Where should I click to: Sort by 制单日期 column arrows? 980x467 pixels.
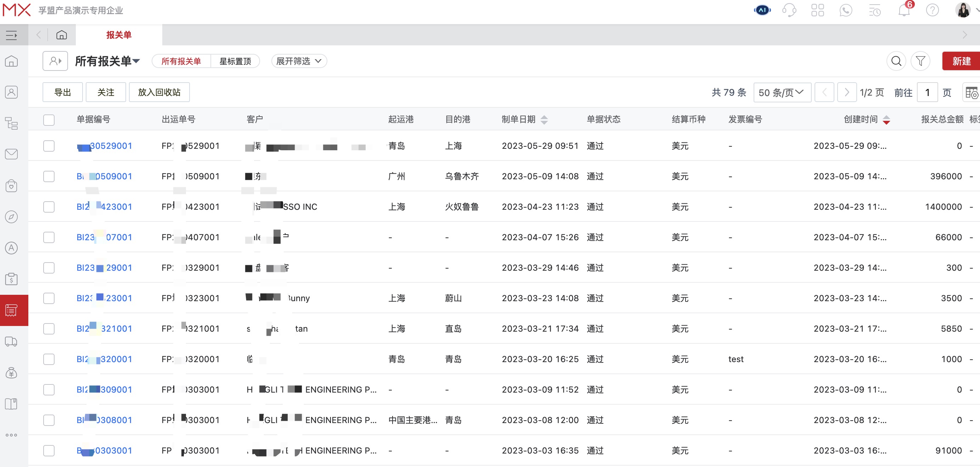pyautogui.click(x=545, y=119)
